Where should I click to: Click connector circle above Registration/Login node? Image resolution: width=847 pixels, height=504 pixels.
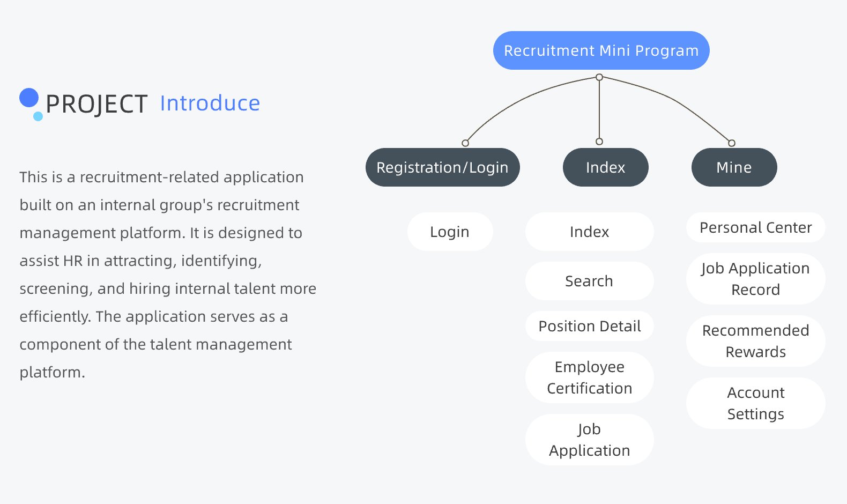[465, 143]
